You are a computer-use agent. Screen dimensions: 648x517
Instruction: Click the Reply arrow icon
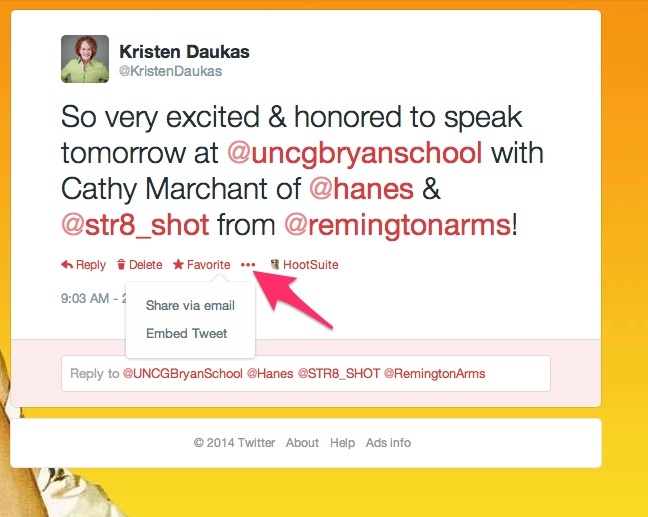point(67,264)
